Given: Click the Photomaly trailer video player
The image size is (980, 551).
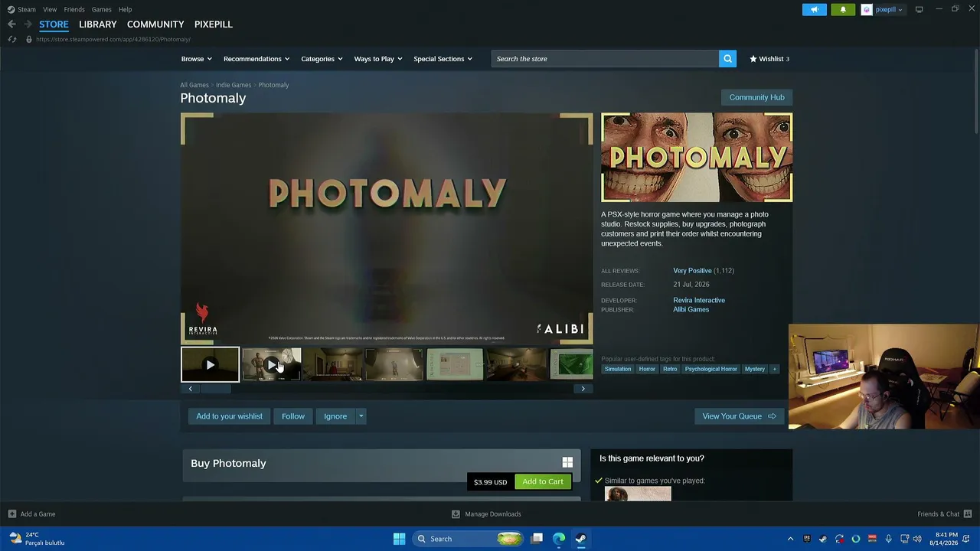Looking at the screenshot, I should point(387,229).
